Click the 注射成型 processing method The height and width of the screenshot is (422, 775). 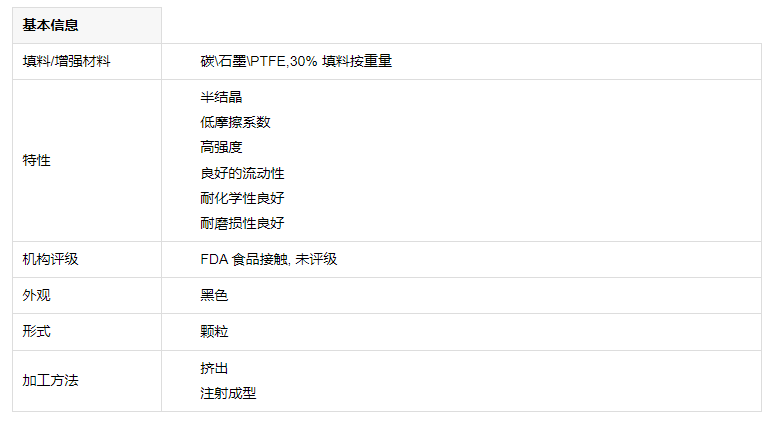[x=228, y=393]
